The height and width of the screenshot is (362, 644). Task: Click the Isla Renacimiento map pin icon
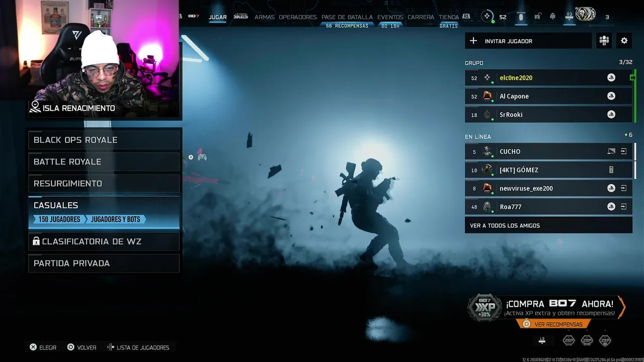[x=35, y=107]
